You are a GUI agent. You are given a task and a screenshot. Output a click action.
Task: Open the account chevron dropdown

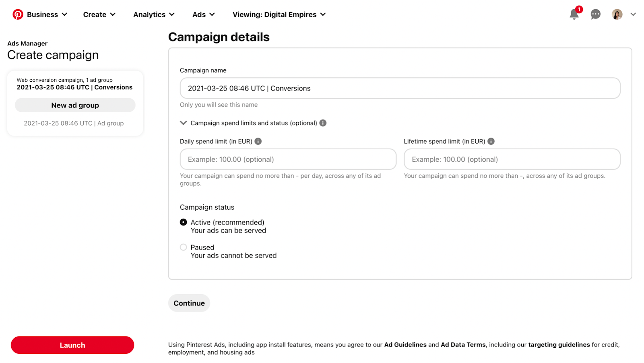633,14
